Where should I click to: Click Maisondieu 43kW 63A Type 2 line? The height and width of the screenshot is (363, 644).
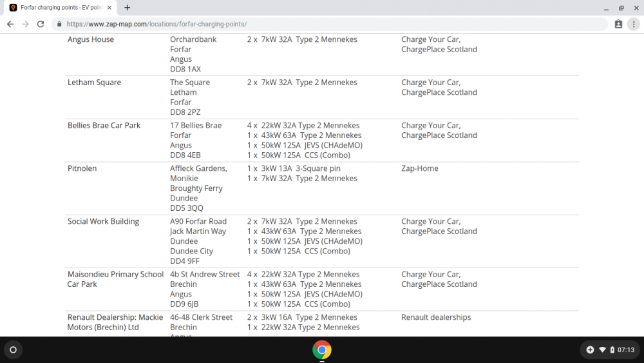(305, 284)
